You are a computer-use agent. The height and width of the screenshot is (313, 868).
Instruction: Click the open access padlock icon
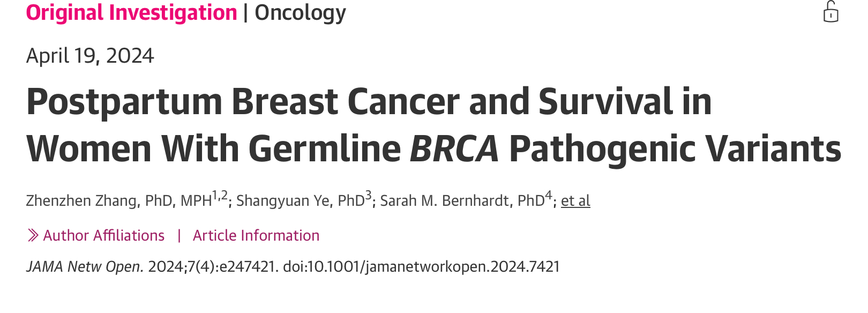831,12
